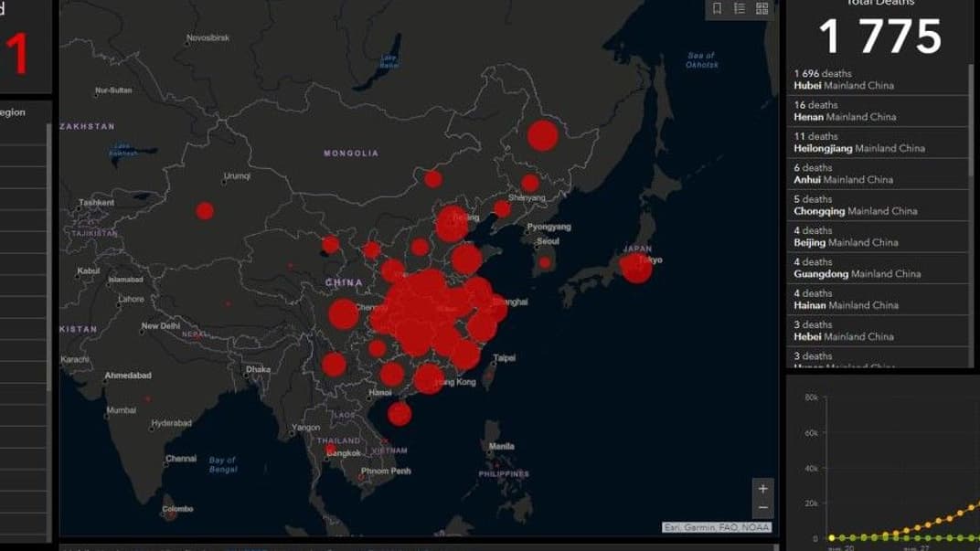980x551 pixels.
Task: Click the red circle near Hong Kong
Action: click(428, 378)
